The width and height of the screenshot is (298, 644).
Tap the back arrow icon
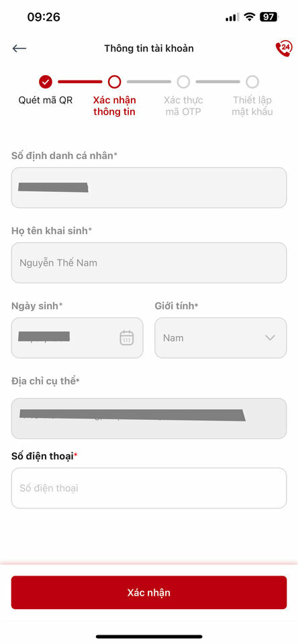coord(19,48)
